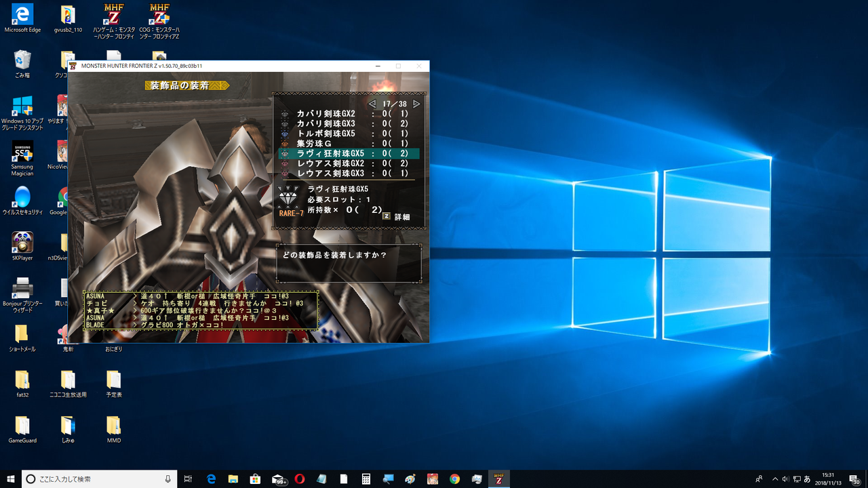The height and width of the screenshot is (488, 868).
Task: Open the People button in tray
Action: 759,479
